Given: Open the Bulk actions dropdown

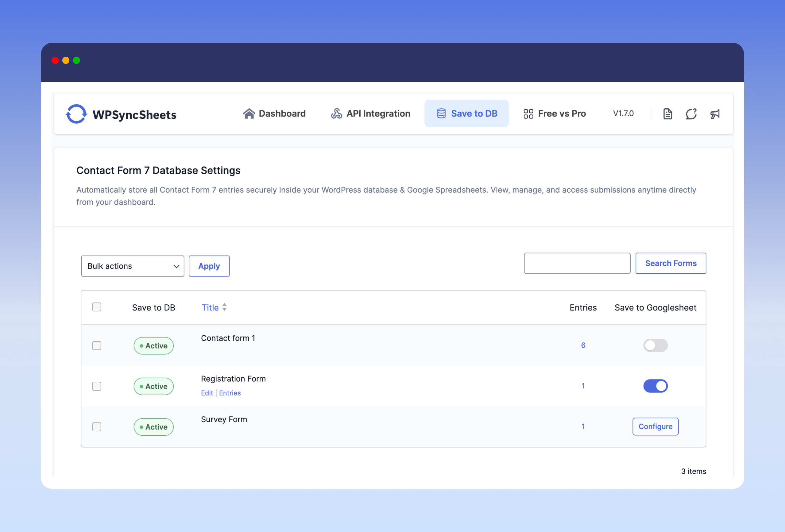Looking at the screenshot, I should 132,266.
